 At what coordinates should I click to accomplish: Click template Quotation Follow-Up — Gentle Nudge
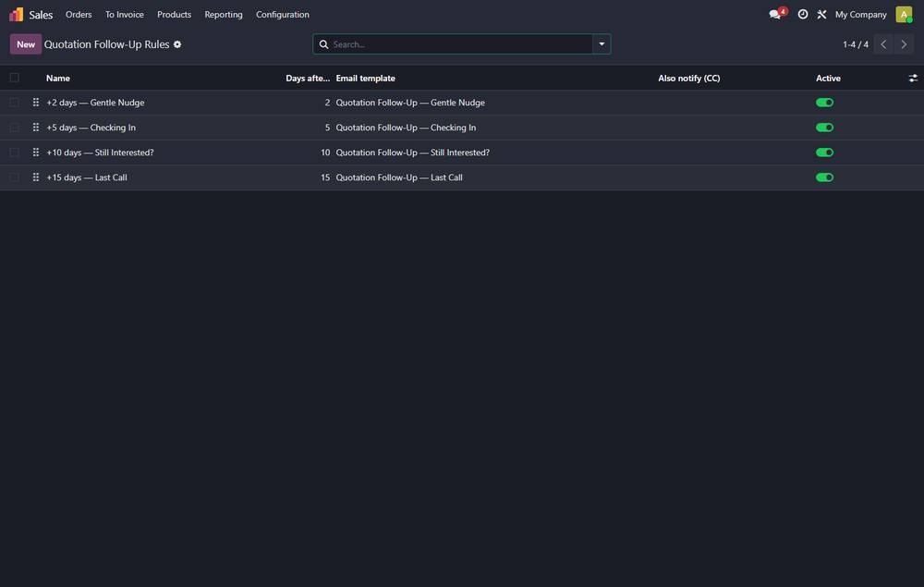[x=410, y=103]
